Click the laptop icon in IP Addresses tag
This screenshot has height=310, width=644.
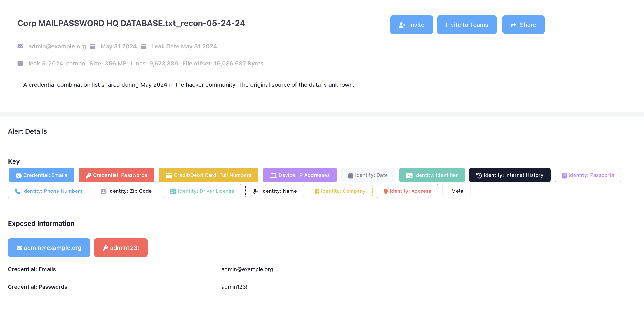click(273, 175)
